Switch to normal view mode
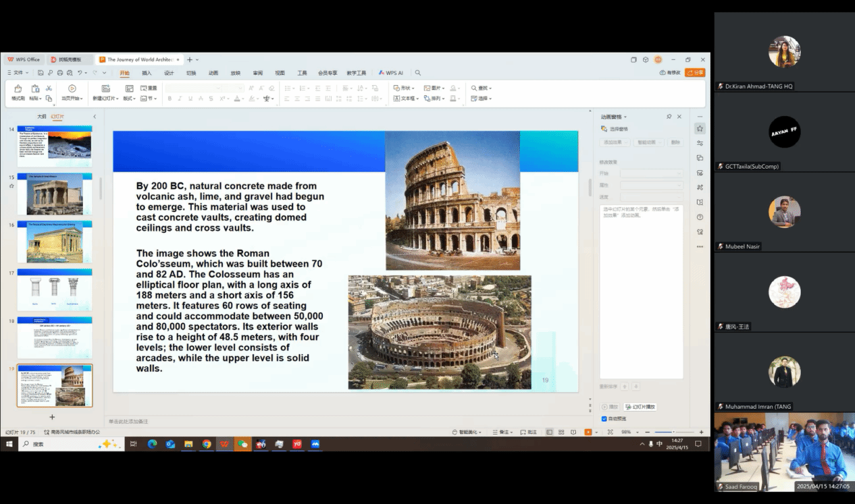 [x=550, y=432]
